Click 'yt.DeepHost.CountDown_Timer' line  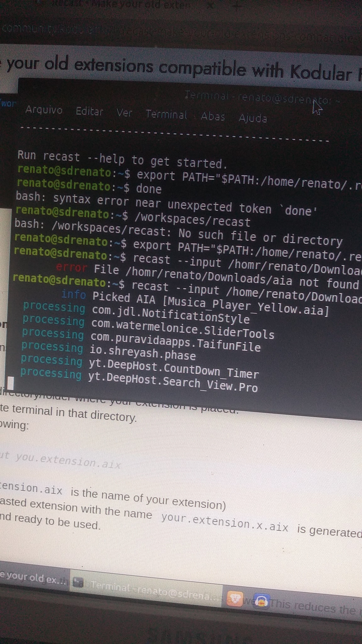point(174,369)
